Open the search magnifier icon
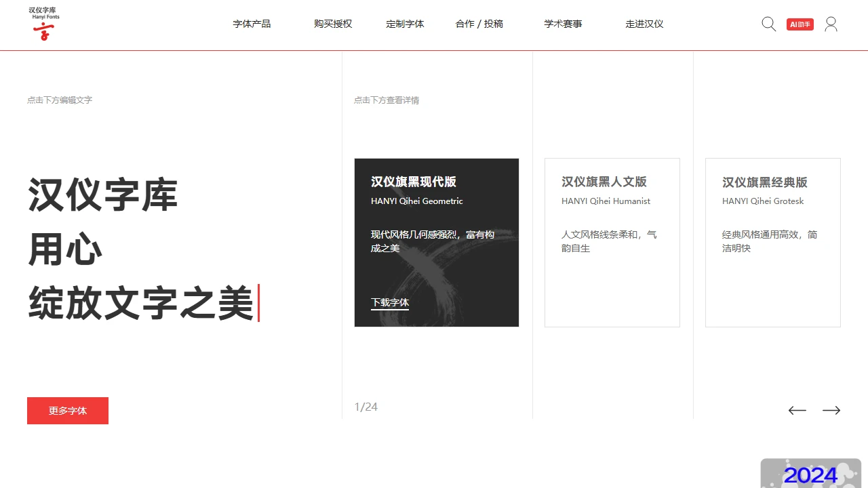This screenshot has width=868, height=488. (768, 24)
